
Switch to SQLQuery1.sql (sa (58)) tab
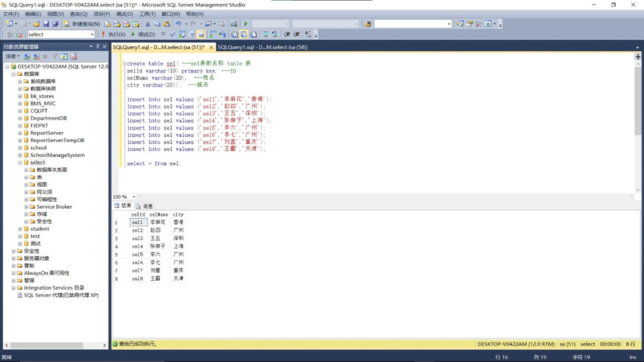pos(262,47)
